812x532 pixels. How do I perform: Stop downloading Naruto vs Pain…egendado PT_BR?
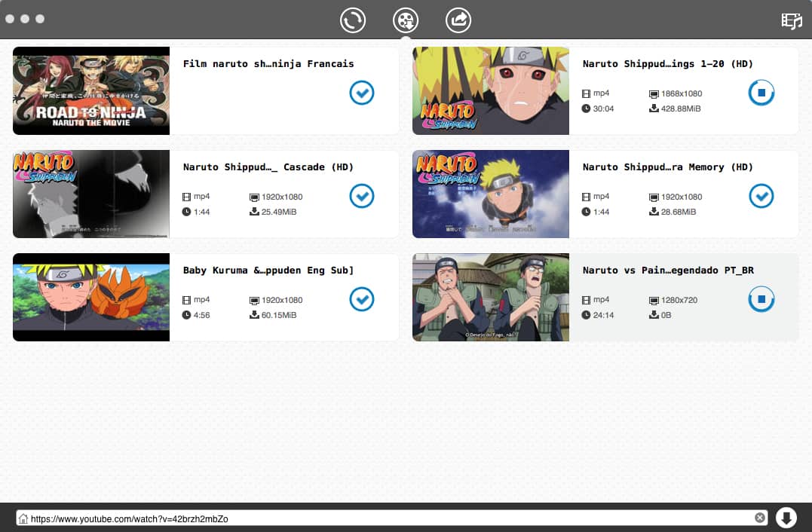[x=761, y=299]
